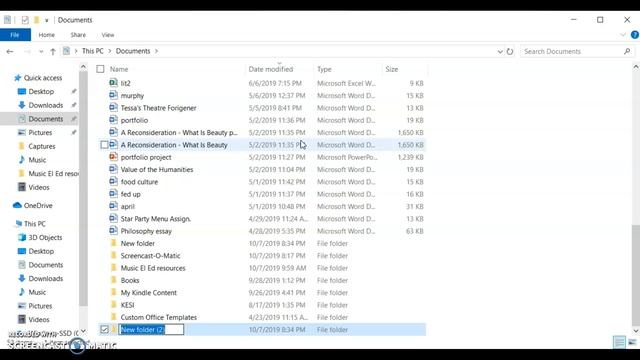640x360 pixels.
Task: Open the address bar history dropdown
Action: click(x=500, y=51)
